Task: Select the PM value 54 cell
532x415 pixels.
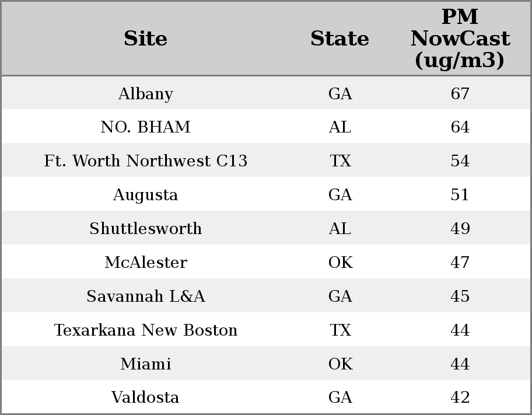Action: pyautogui.click(x=460, y=161)
